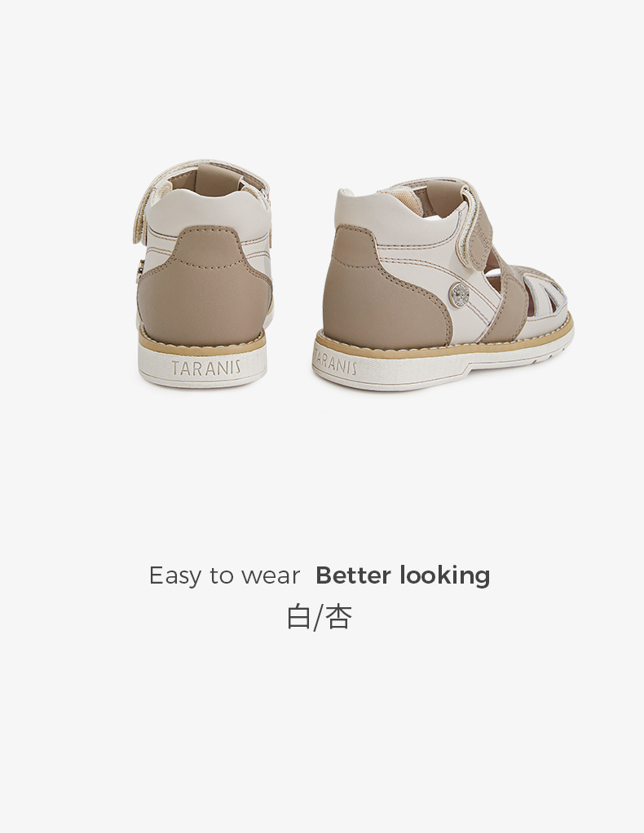Click the TARANIS logo on left shoe heel

205,368
